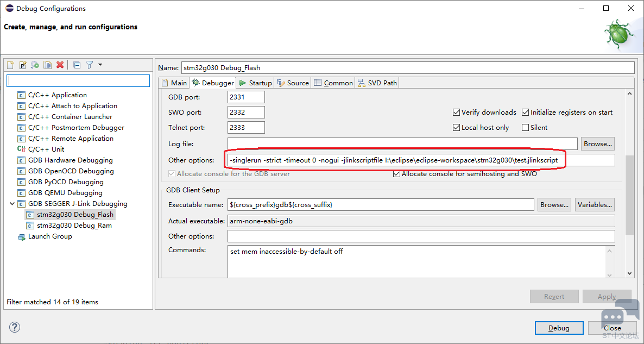Switch to the Startup tab
Image resolution: width=644 pixels, height=344 pixels.
pyautogui.click(x=255, y=83)
